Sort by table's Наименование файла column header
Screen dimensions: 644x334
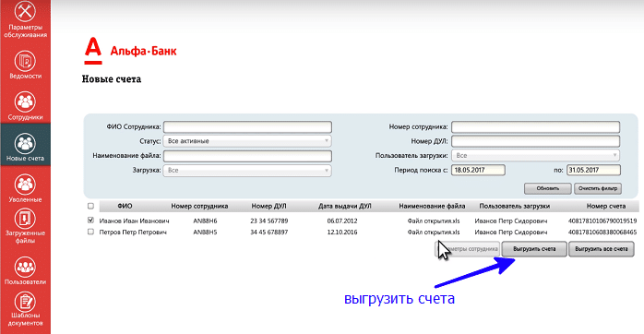(432, 207)
